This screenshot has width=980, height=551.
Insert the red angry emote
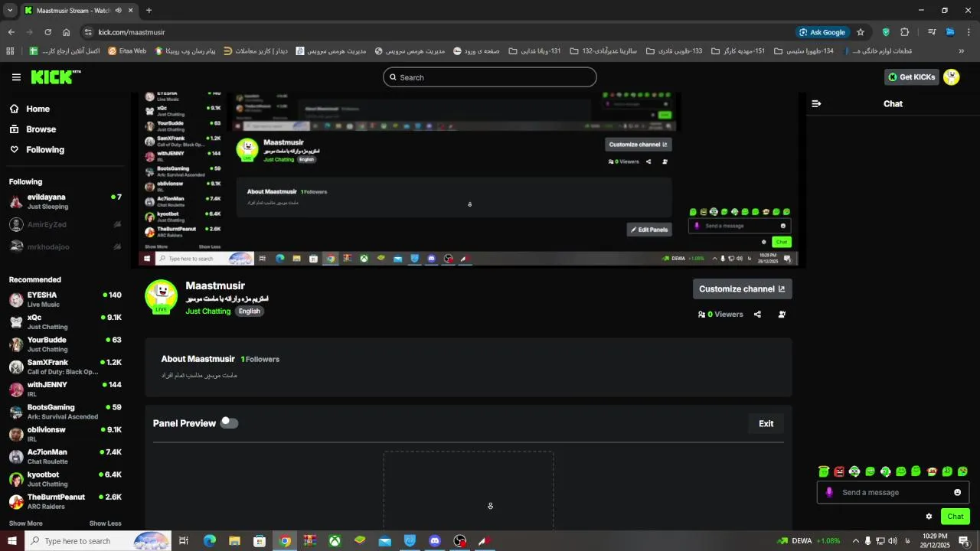point(839,471)
